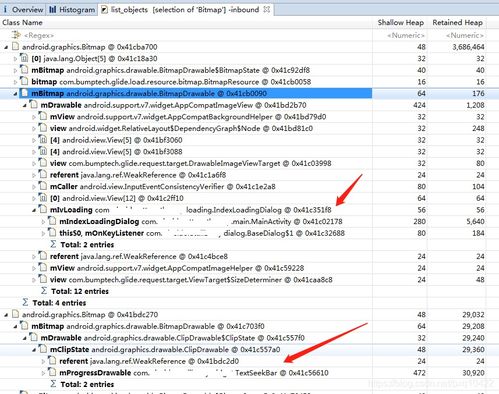Sort by Retained Heap column header
The width and height of the screenshot is (499, 394).
point(457,23)
